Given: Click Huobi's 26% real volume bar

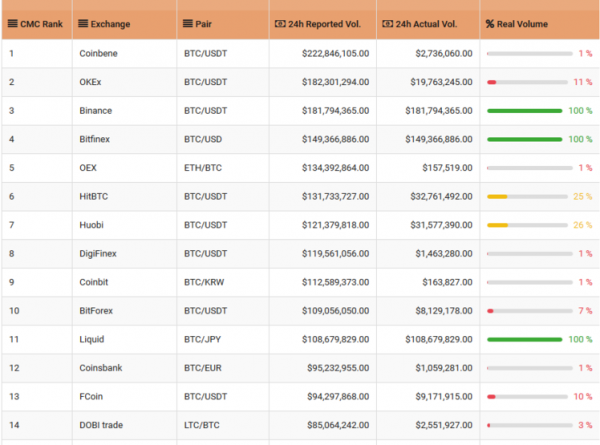Looking at the screenshot, I should 527,225.
